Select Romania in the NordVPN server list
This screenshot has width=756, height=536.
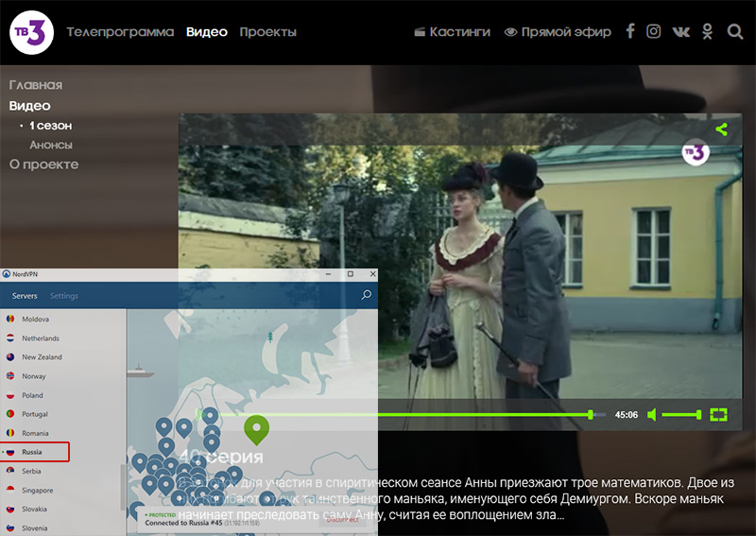tap(62, 433)
